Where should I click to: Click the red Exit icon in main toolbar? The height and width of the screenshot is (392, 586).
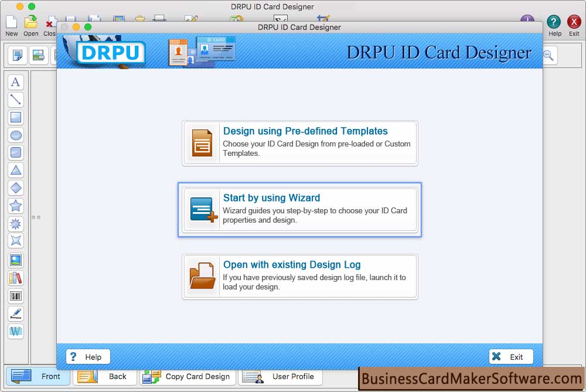(x=574, y=26)
